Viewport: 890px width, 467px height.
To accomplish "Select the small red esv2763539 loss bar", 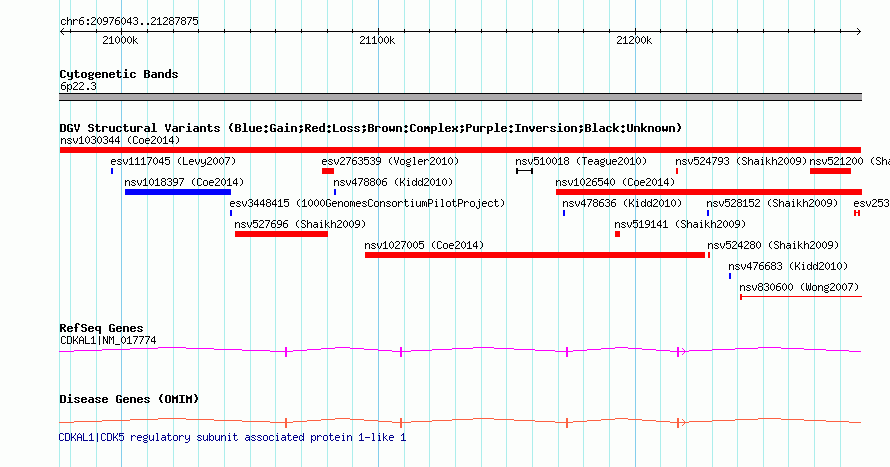I will pos(328,171).
